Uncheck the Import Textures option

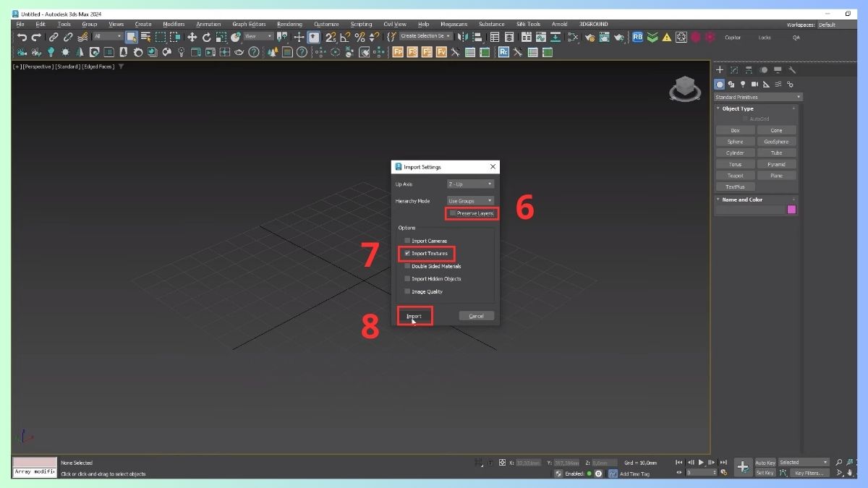[x=407, y=254]
